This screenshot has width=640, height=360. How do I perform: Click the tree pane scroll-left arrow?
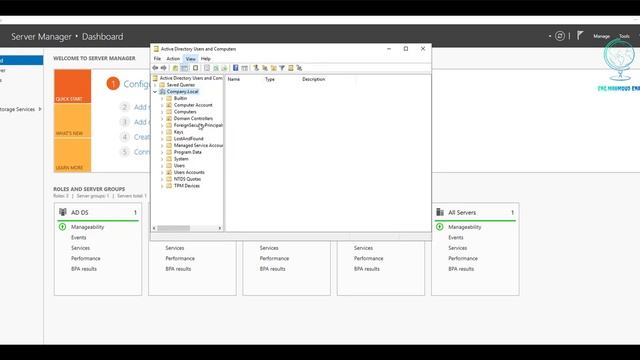[x=154, y=228]
